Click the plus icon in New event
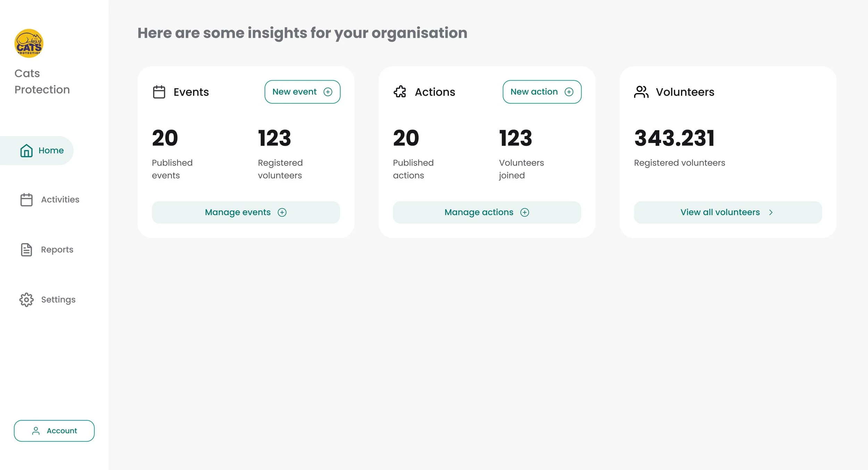 click(328, 92)
